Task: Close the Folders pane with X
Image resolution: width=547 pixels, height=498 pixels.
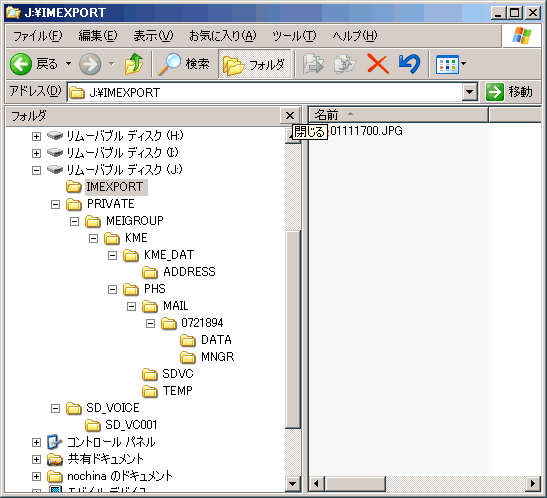Action: [290, 116]
